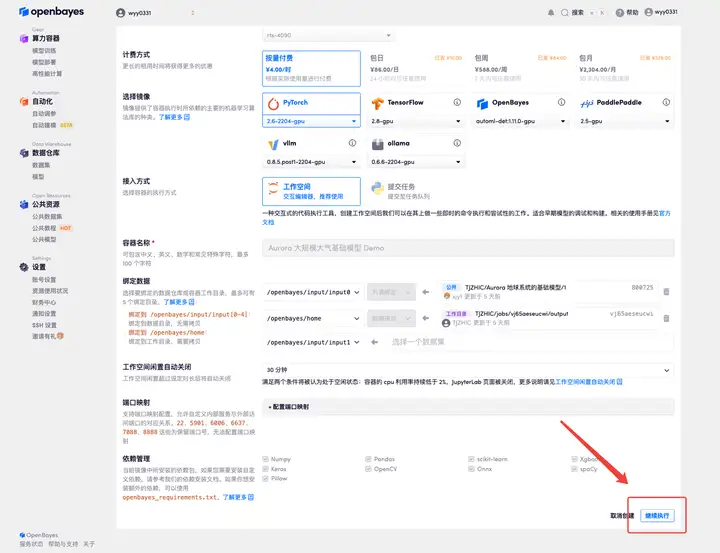Toggle the spaCy dependency checkbox
Screen dimensions: 720x553
(x=574, y=469)
